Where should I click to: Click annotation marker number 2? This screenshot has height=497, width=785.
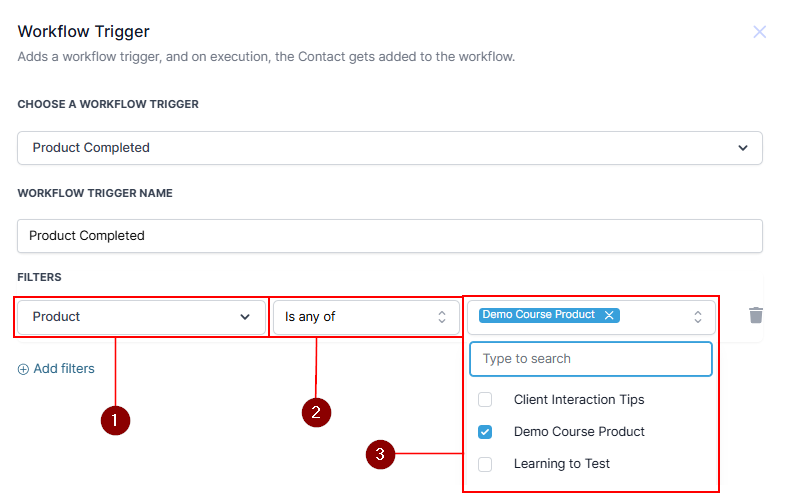click(316, 411)
